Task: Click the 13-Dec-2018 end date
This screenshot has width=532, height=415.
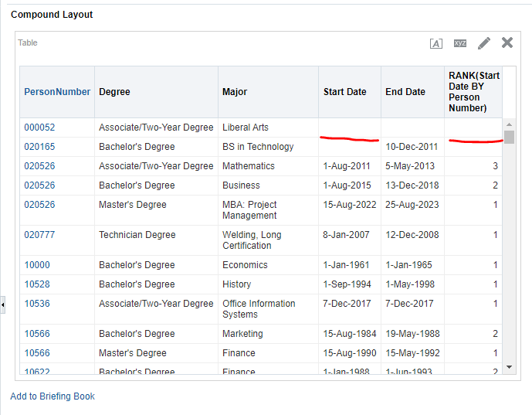Action: coord(412,185)
